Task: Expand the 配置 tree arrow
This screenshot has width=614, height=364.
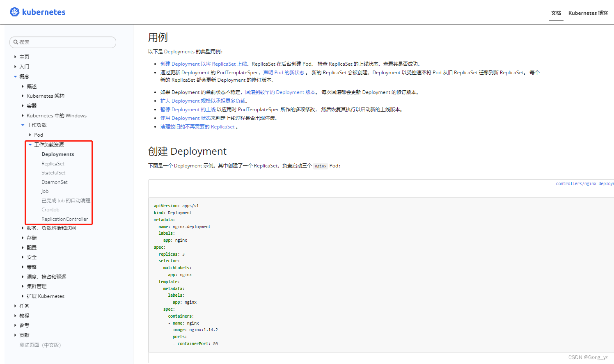Action: tap(23, 248)
